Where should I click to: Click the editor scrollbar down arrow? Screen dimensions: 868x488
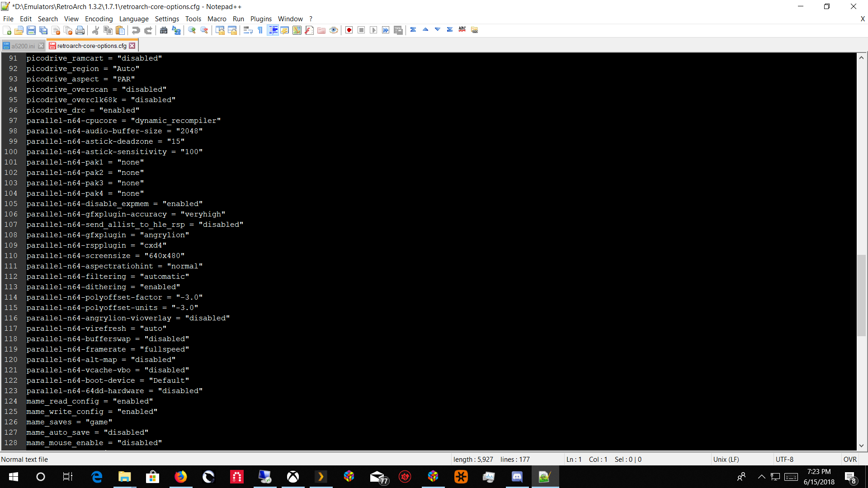pyautogui.click(x=862, y=446)
